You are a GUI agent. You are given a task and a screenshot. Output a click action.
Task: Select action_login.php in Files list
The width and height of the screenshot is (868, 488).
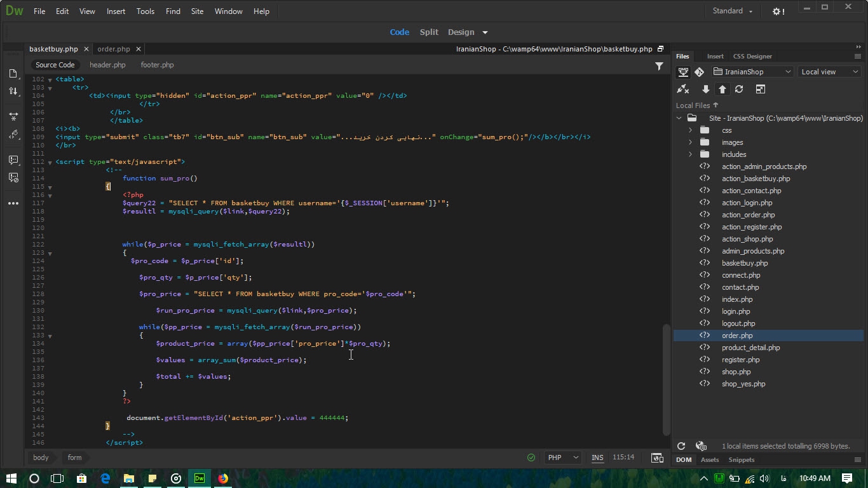[x=747, y=203]
